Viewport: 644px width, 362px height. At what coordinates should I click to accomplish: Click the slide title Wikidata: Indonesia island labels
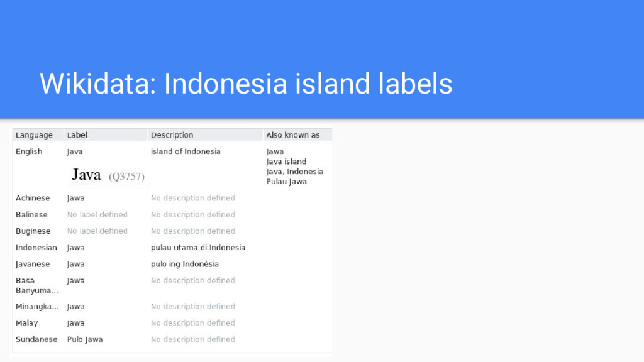click(246, 84)
